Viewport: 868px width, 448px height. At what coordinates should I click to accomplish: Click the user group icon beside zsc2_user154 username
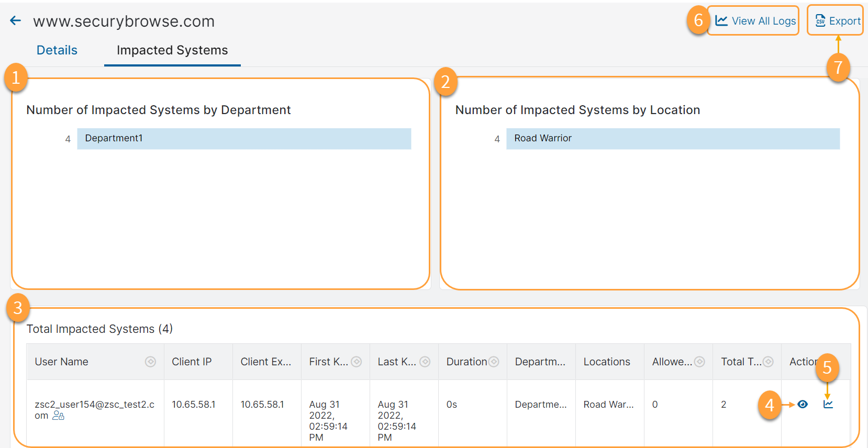(58, 416)
